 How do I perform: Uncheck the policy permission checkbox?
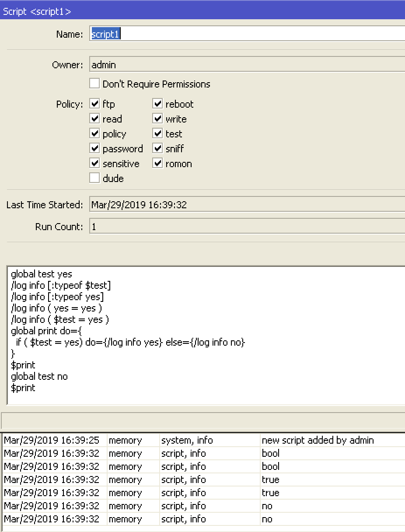95,133
